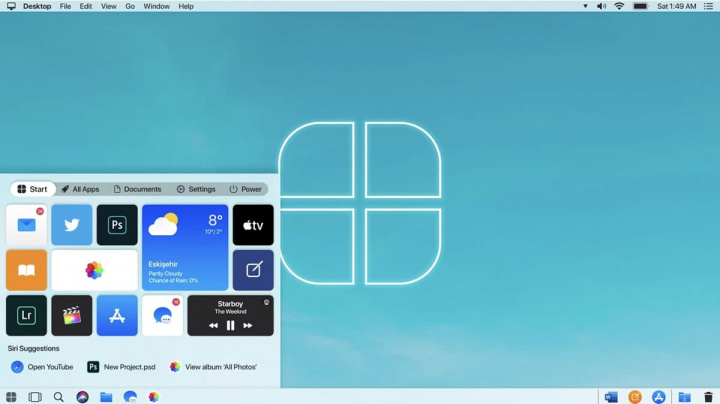Launch Final Cut Pro from the tiles
This screenshot has height=404, width=720.
72,316
